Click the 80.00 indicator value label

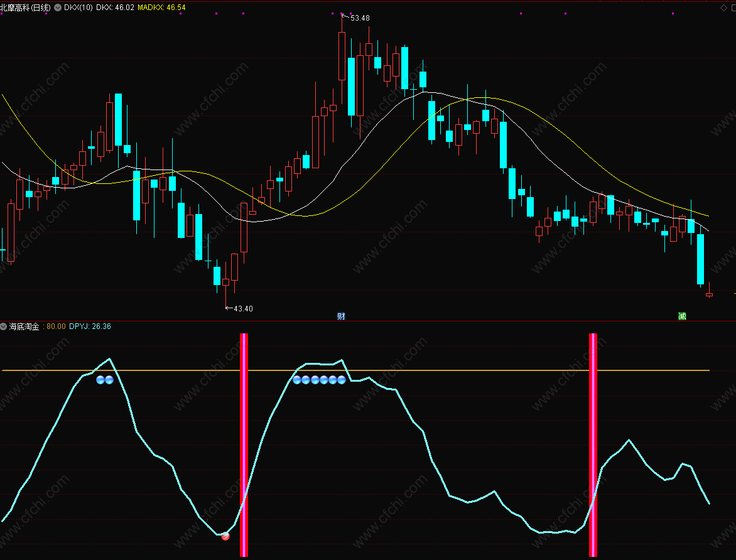(57, 326)
